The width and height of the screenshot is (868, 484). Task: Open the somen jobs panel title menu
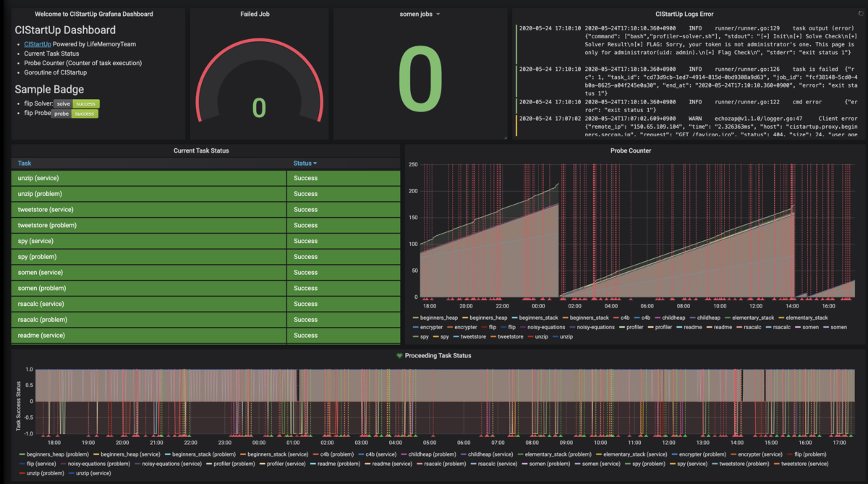point(417,14)
